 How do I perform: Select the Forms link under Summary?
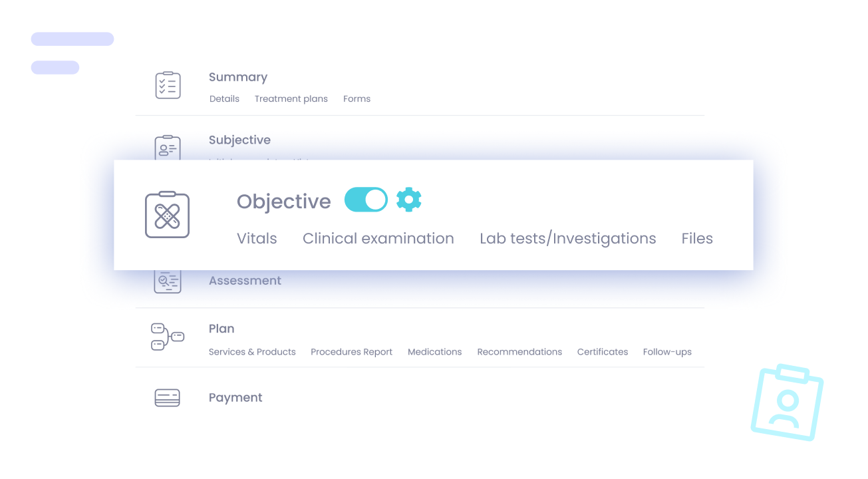pos(357,98)
